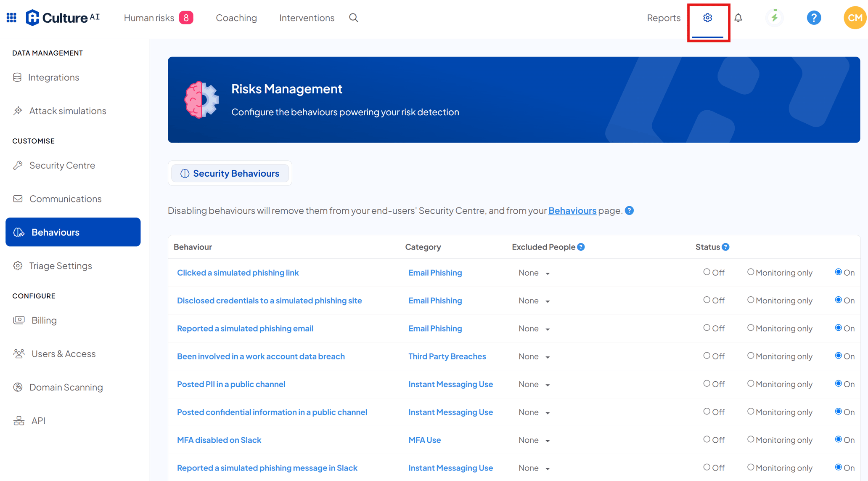The height and width of the screenshot is (481, 868).
Task: Click the Culture AI logo
Action: 62,17
